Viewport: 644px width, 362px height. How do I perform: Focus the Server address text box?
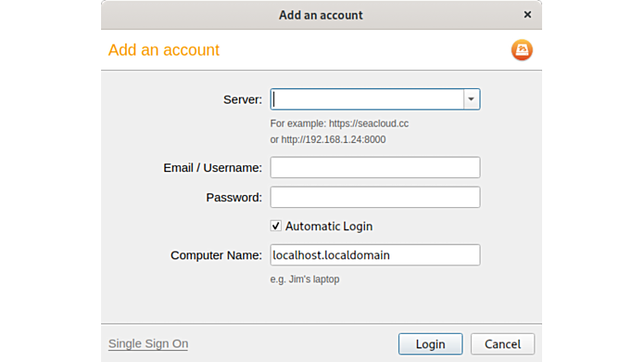[367, 99]
